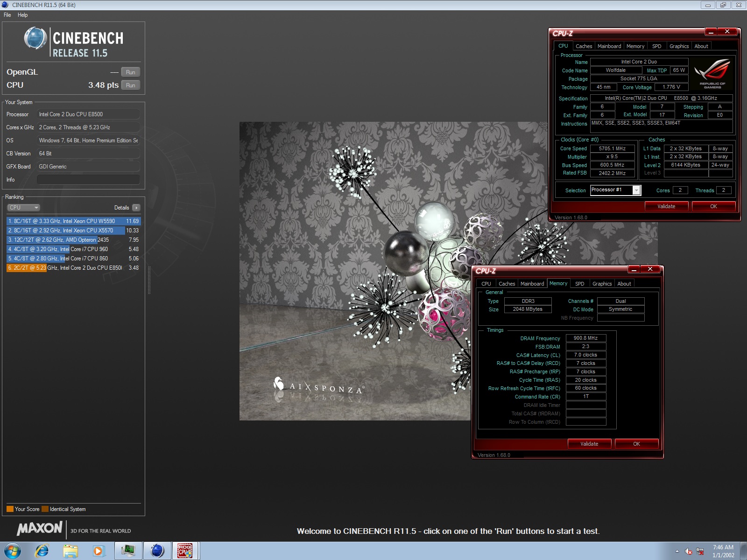Click the Cinebench taskbar icon

tap(157, 551)
